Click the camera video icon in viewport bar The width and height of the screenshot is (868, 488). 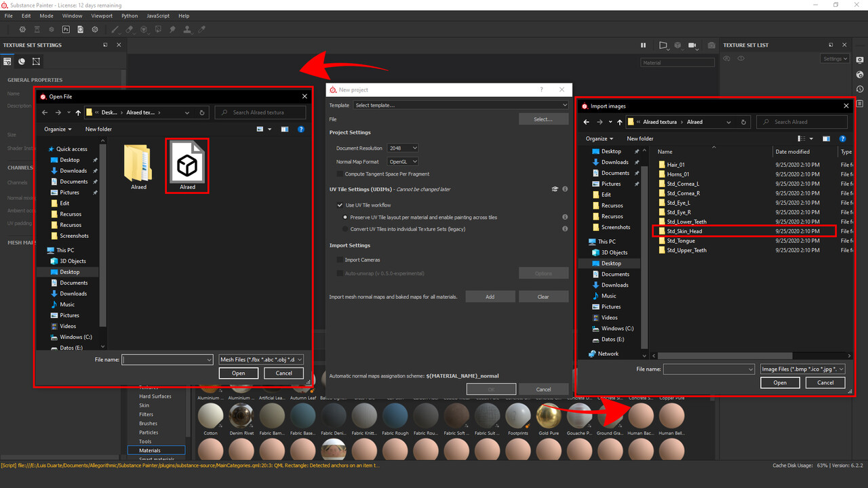click(x=692, y=45)
